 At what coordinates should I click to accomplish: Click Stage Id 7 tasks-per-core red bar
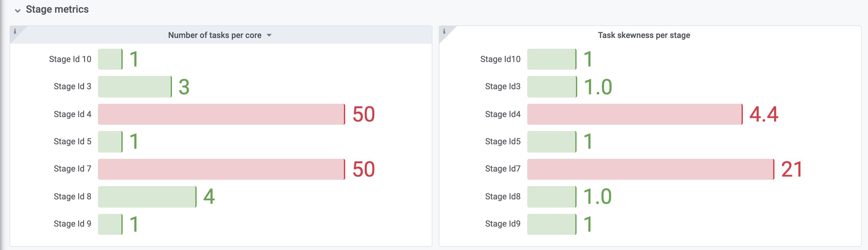click(221, 169)
